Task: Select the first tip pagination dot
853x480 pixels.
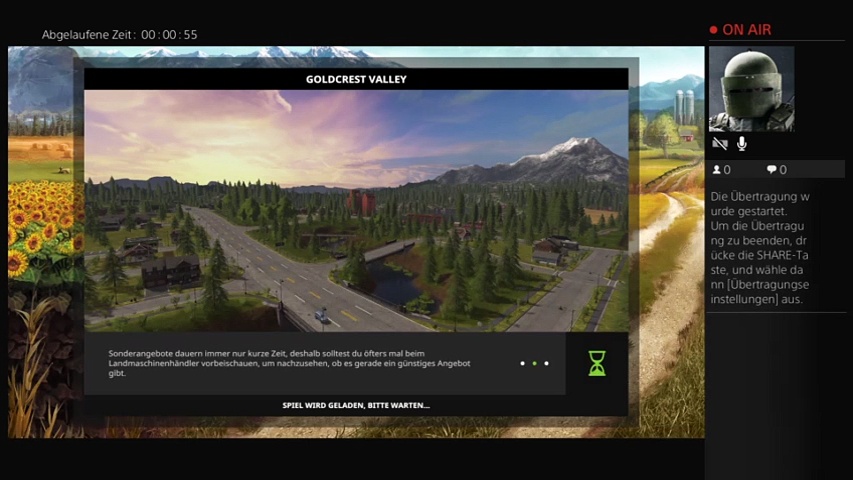Action: (522, 363)
